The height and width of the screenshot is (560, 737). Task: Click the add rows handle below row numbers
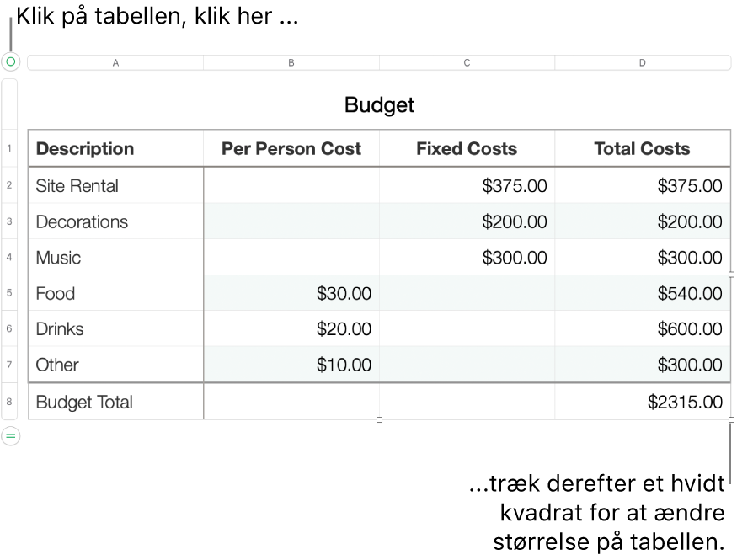10,435
